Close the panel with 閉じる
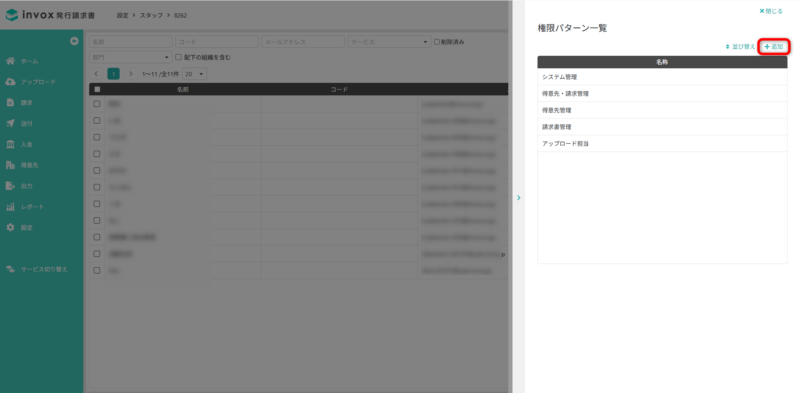This screenshot has height=393, width=800. click(771, 11)
